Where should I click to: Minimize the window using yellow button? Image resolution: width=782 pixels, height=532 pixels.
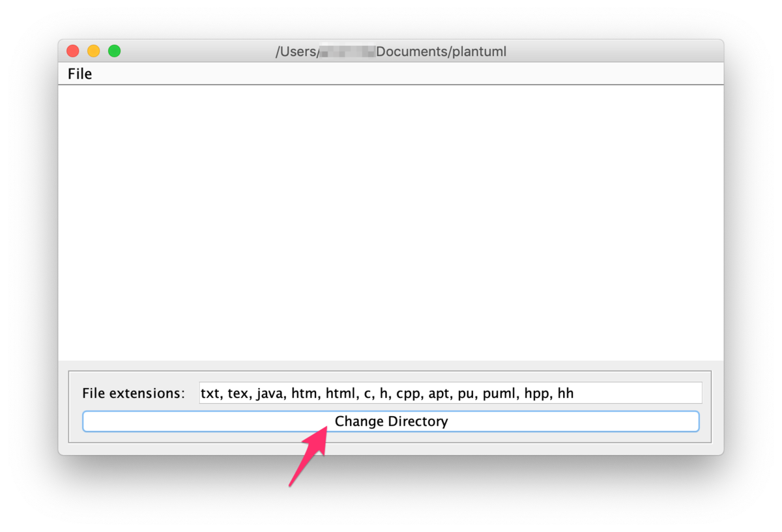(x=94, y=51)
